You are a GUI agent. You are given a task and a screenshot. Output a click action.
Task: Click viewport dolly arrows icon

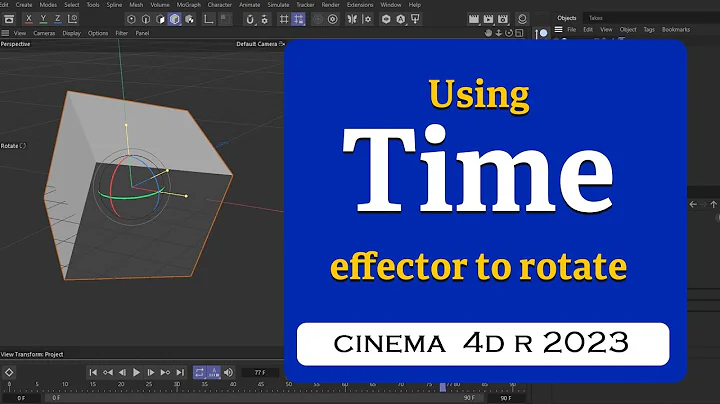tap(499, 33)
